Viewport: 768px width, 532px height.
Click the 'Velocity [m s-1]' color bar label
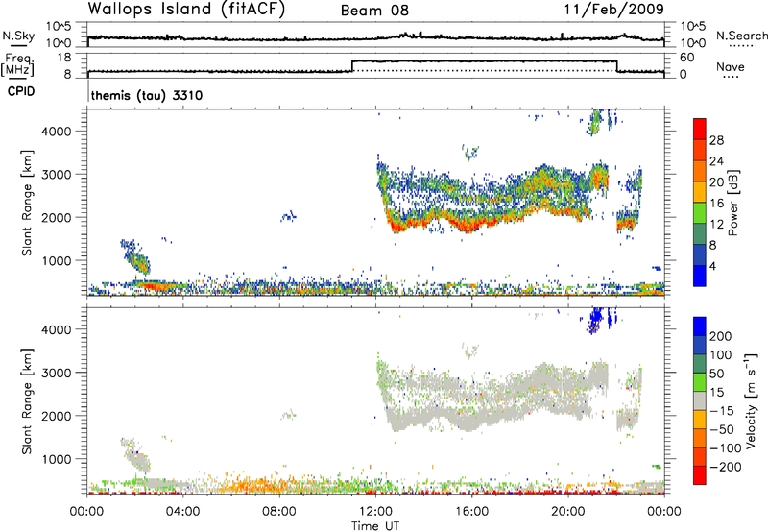tap(751, 400)
